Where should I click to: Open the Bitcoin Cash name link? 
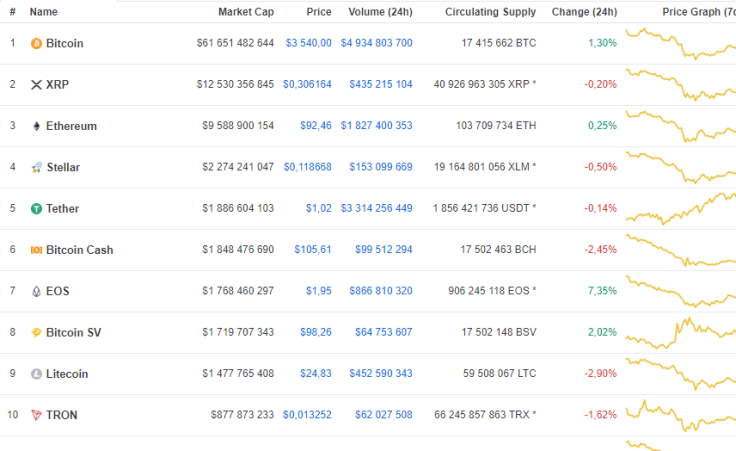click(79, 250)
